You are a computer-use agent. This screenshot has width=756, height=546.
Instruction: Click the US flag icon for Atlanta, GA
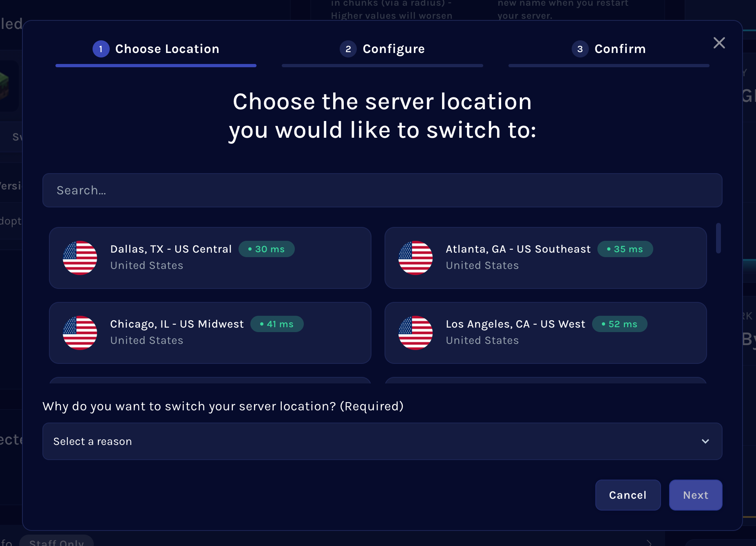(x=416, y=258)
